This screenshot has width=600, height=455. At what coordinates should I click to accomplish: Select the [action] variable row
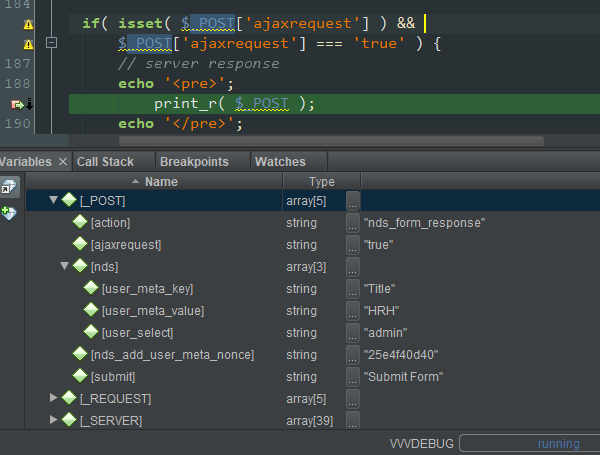(x=313, y=223)
